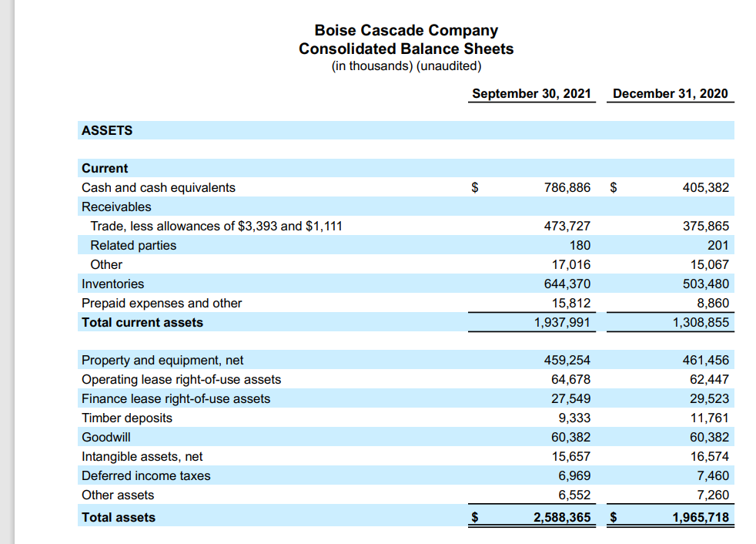Select the 'Current' subsection label
Screen dimensions: 756x544
coord(105,168)
